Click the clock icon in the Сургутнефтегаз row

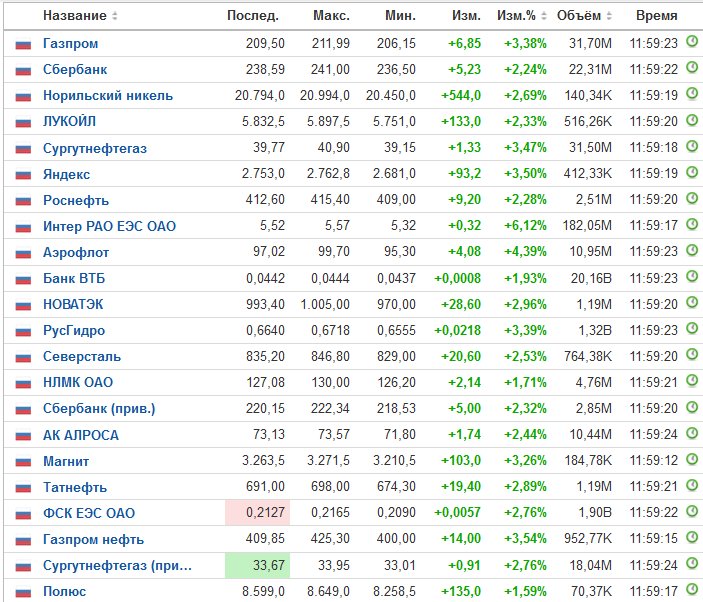[692, 146]
